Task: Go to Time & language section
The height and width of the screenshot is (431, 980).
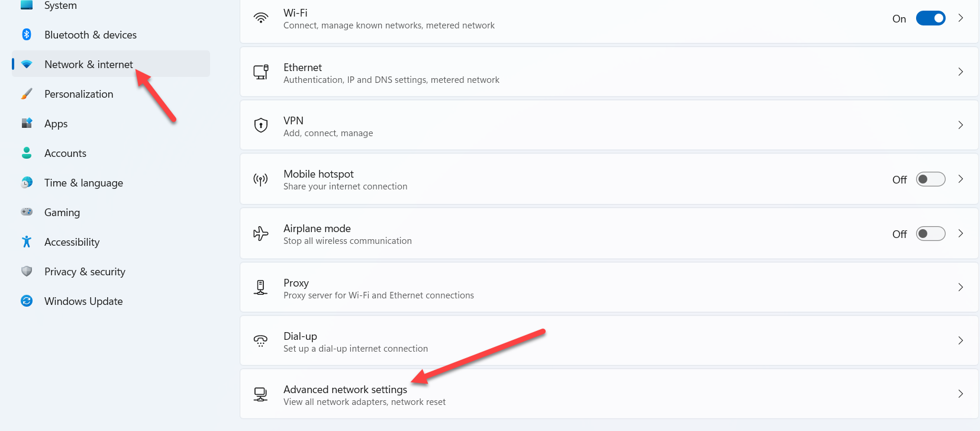Action: pos(83,183)
